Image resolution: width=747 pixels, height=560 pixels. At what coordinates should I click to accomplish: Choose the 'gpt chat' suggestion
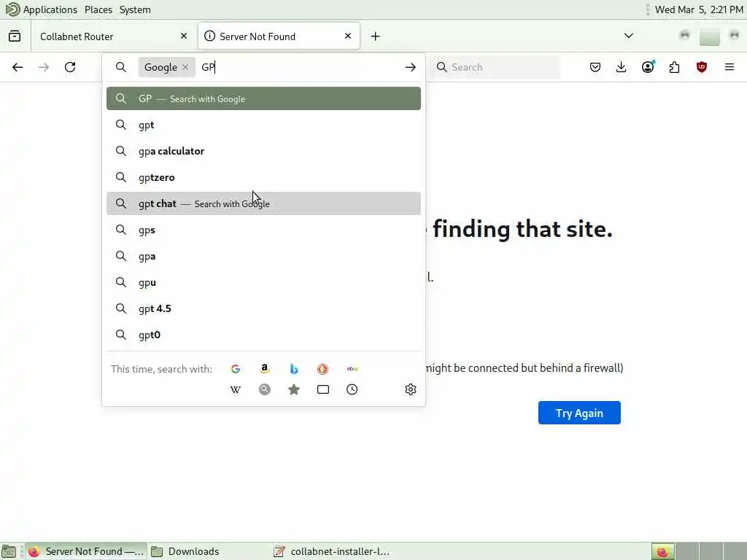[x=263, y=203]
